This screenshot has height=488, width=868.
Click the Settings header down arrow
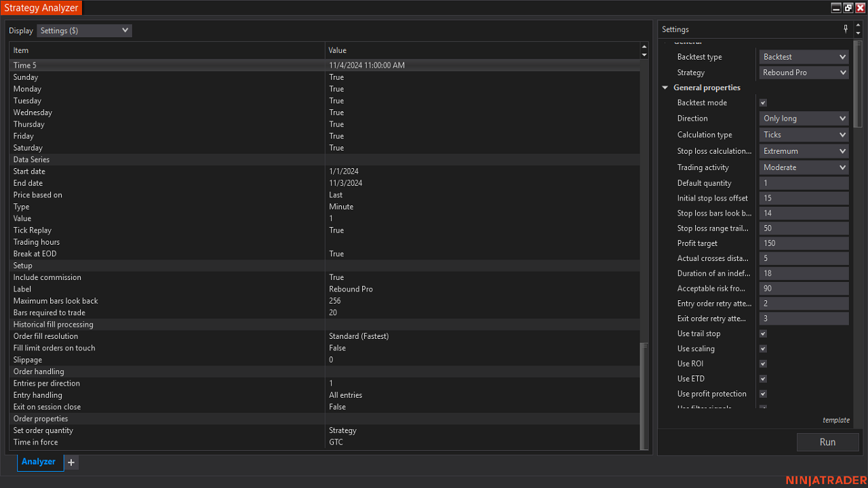858,33
